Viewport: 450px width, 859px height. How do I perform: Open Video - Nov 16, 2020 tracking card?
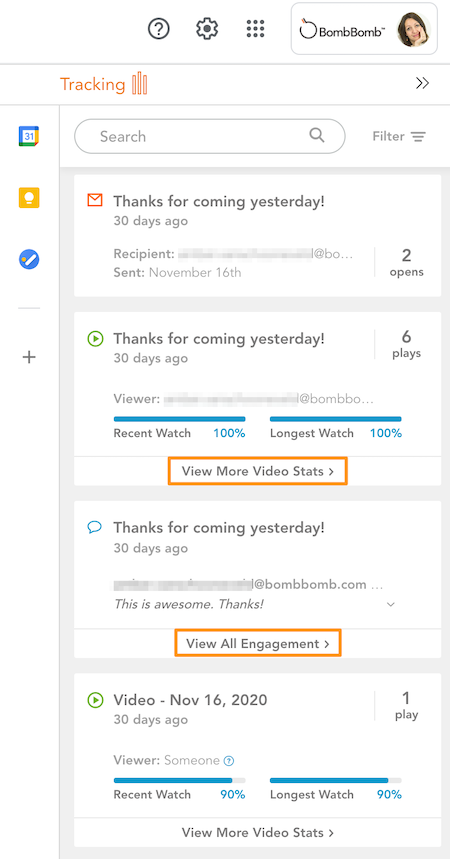[258, 746]
